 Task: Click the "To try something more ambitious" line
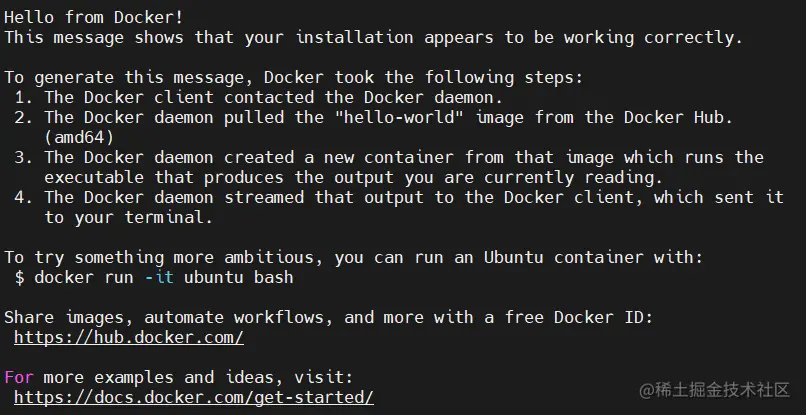click(353, 258)
